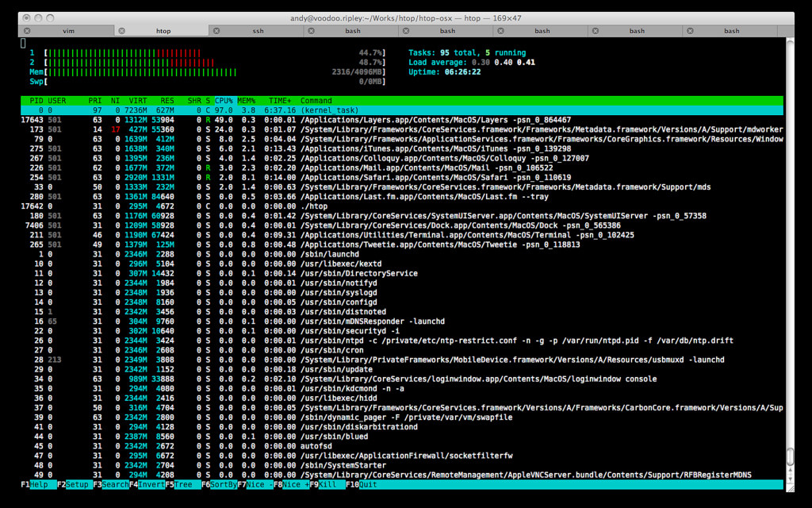Click the RES column header

point(167,101)
